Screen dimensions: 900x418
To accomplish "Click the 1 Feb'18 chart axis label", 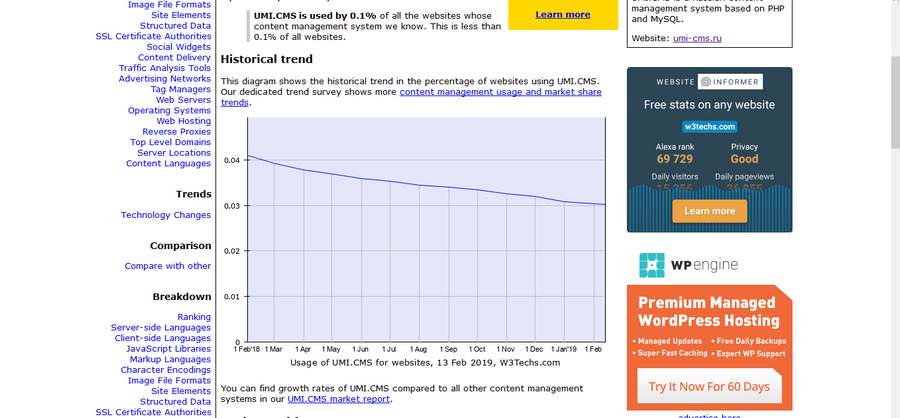I will 247,349.
